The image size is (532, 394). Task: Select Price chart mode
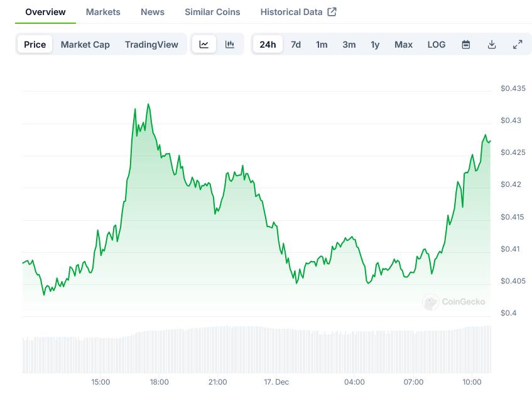tap(35, 45)
